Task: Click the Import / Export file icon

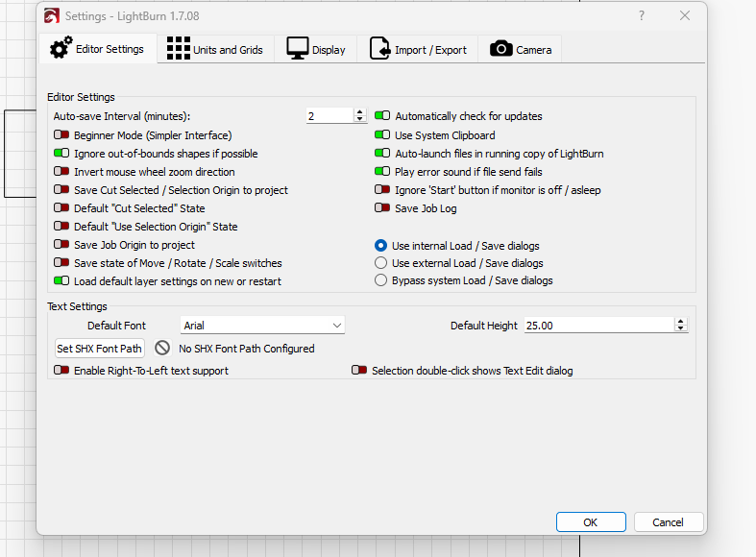Action: pos(379,49)
